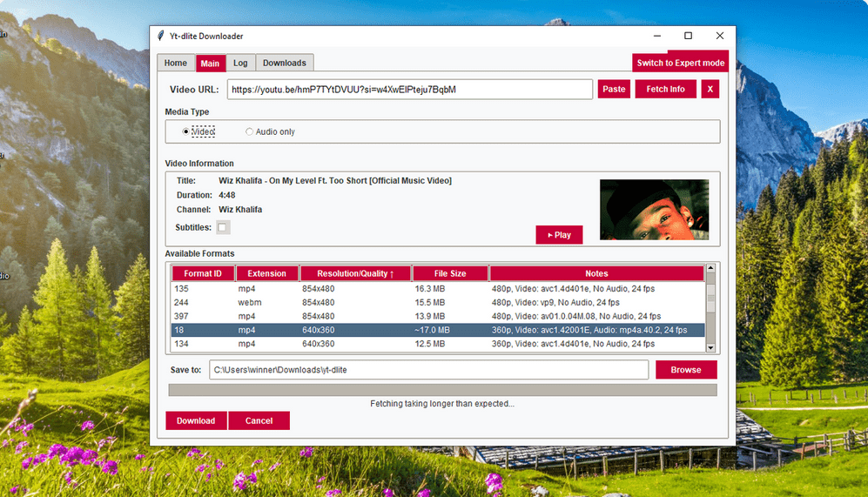Select format 397 mp4 row

click(x=438, y=317)
